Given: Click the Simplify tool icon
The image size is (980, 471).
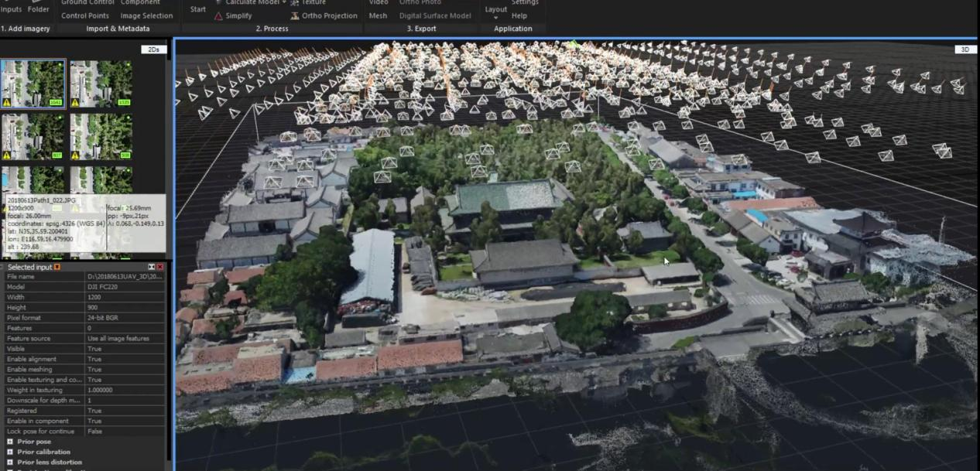Looking at the screenshot, I should point(219,15).
